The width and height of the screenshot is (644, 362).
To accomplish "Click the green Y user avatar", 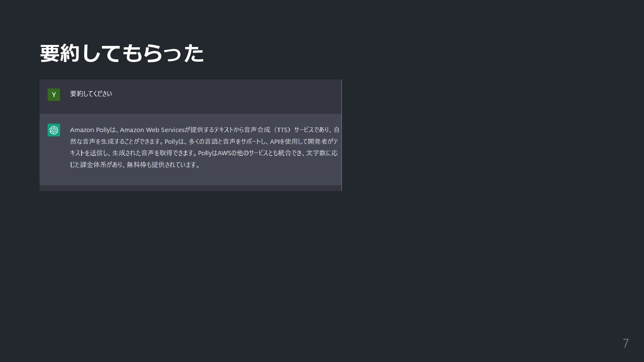I will click(x=54, y=95).
